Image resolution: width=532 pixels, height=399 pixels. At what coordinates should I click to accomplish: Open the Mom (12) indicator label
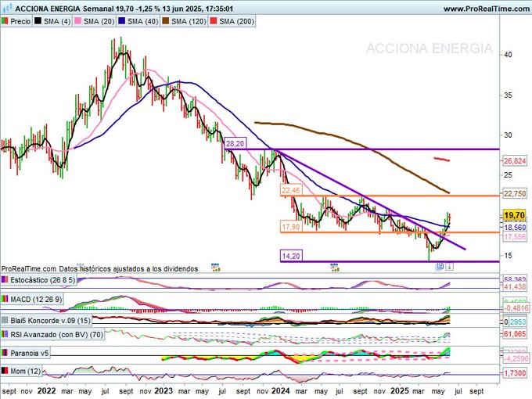(x=26, y=371)
